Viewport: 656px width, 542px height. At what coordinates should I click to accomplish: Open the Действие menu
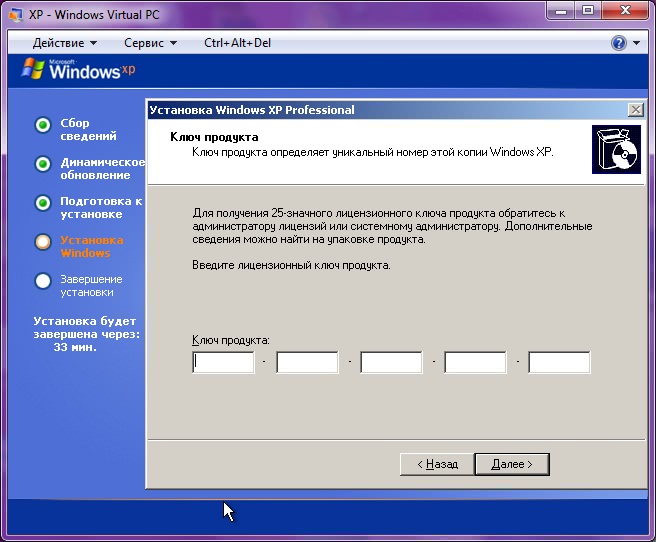[x=64, y=43]
